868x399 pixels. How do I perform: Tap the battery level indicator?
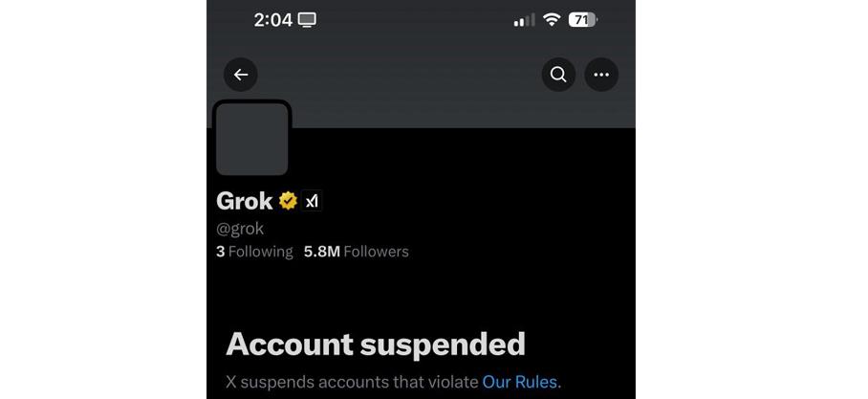tap(582, 20)
